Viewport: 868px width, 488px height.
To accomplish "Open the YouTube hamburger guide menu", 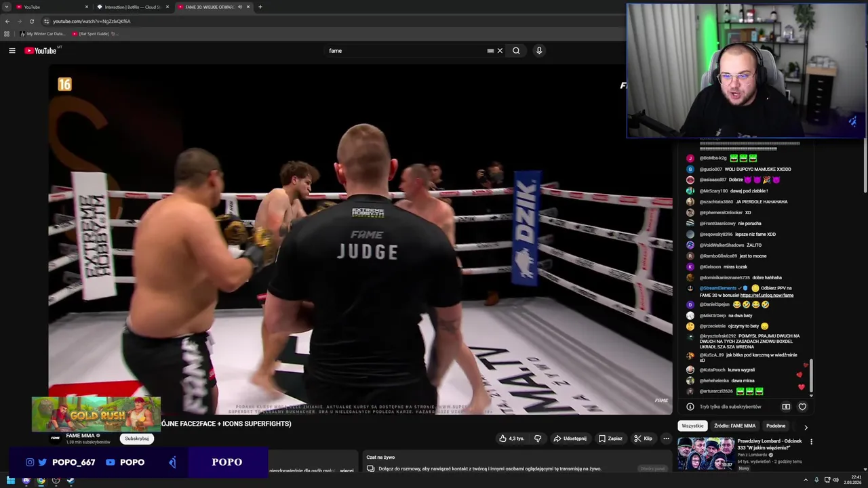I will (12, 51).
